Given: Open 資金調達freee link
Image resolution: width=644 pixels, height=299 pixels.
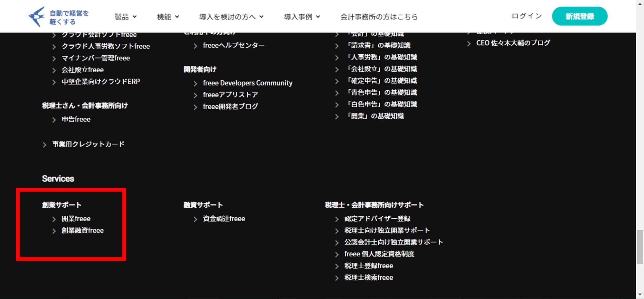Looking at the screenshot, I should (x=224, y=219).
